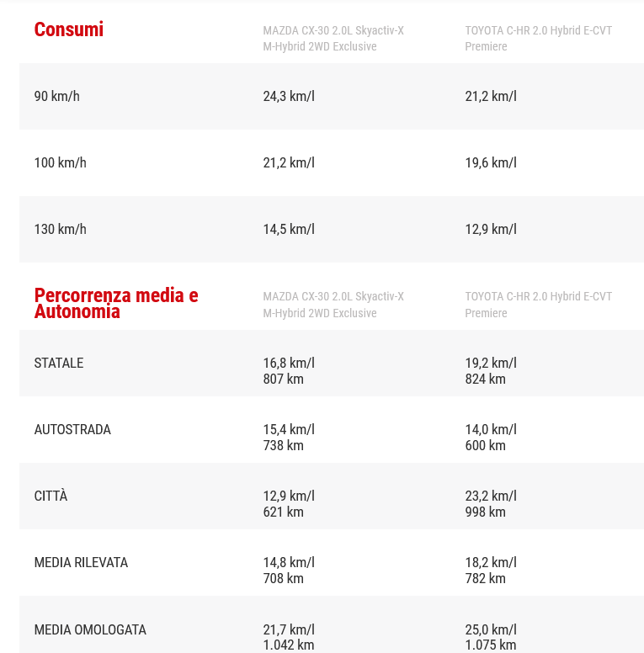
Task: Click the CITTÀ row label
Action: tap(51, 496)
